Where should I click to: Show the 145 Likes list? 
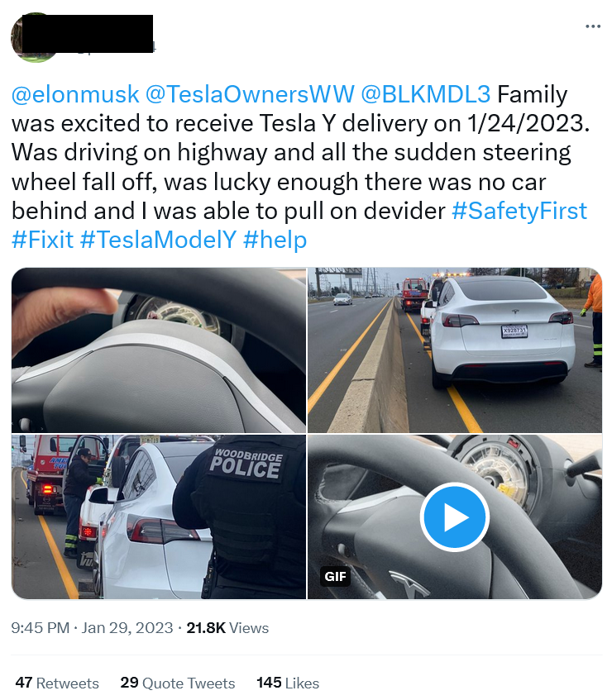point(288,683)
